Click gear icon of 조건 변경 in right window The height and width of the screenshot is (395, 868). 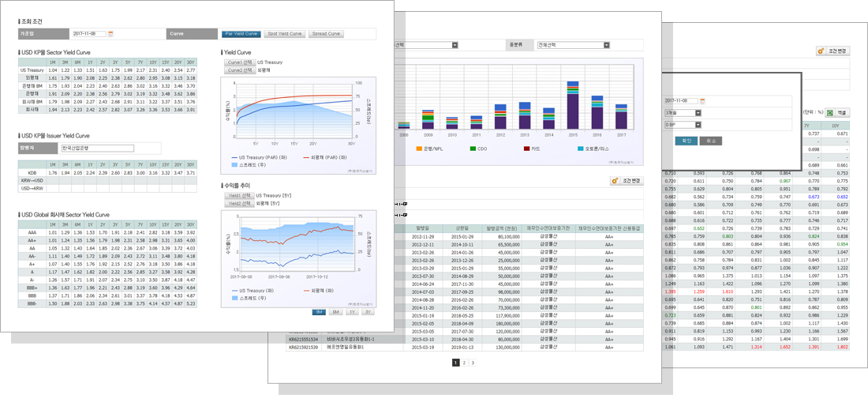pos(821,51)
